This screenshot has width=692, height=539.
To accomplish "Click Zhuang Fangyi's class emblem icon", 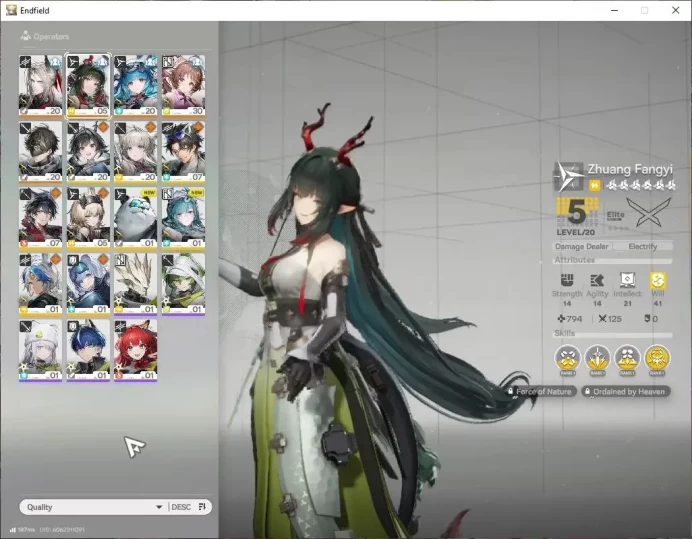I will pyautogui.click(x=569, y=177).
